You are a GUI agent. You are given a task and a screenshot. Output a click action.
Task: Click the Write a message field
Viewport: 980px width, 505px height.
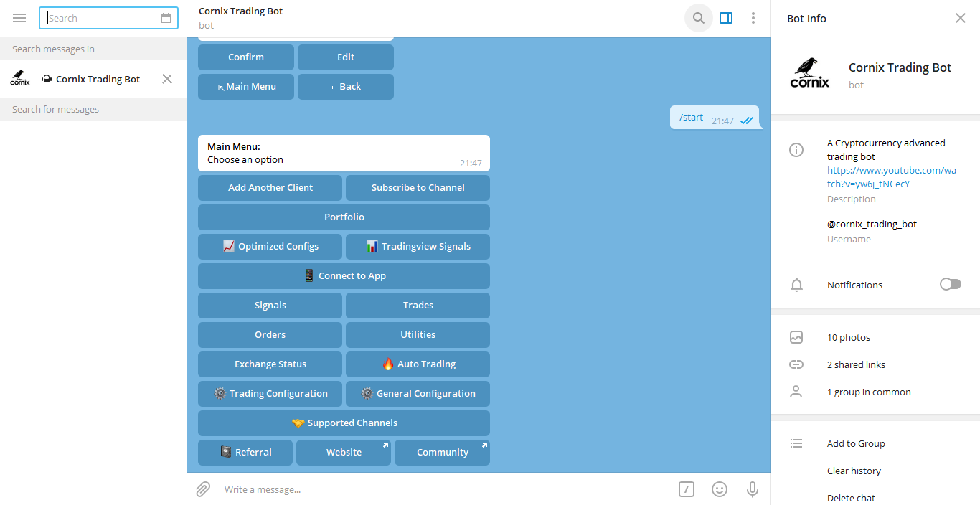pyautogui.click(x=445, y=489)
